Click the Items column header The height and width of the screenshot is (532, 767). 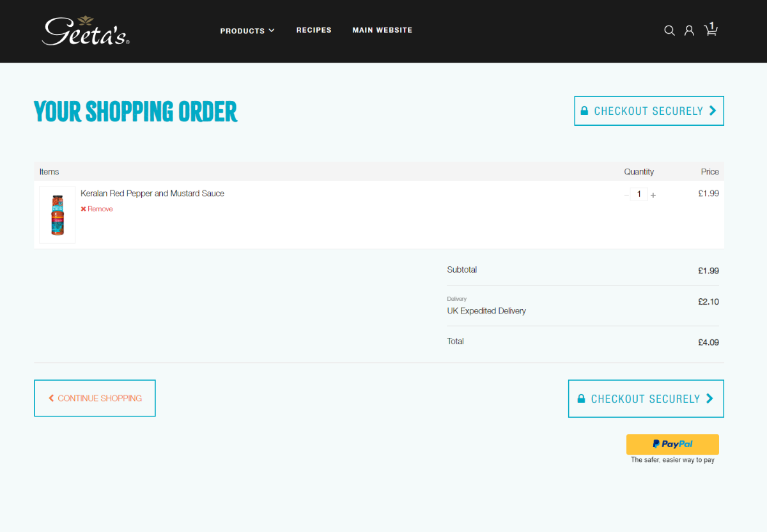pyautogui.click(x=49, y=172)
